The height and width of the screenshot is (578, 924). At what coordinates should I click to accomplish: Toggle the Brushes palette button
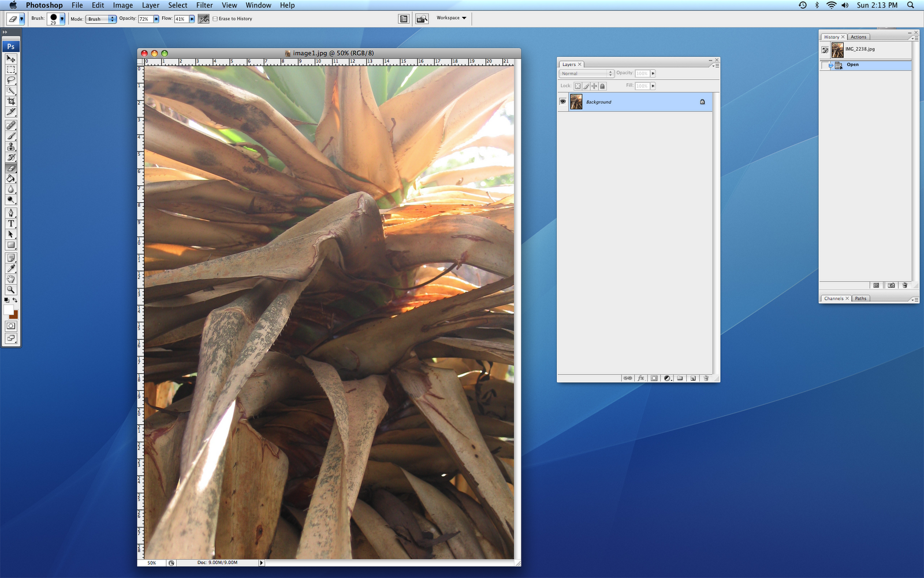(x=404, y=19)
